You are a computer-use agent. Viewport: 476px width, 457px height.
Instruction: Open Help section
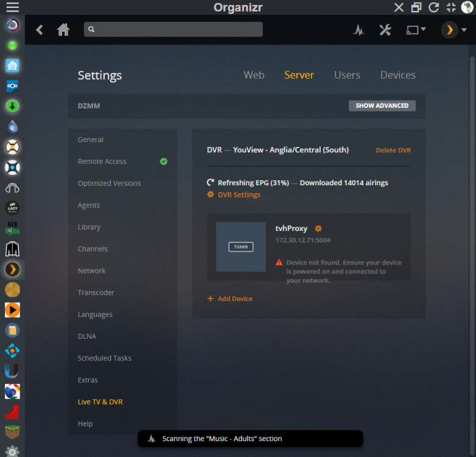pyautogui.click(x=85, y=423)
